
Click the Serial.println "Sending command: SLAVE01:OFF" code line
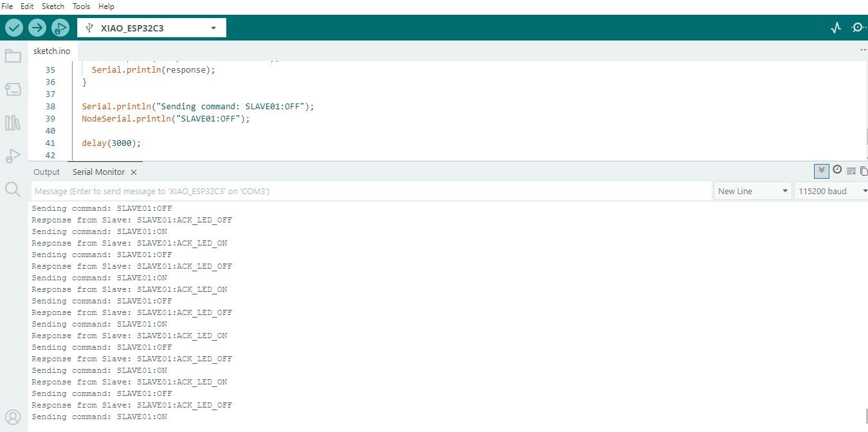tap(197, 106)
